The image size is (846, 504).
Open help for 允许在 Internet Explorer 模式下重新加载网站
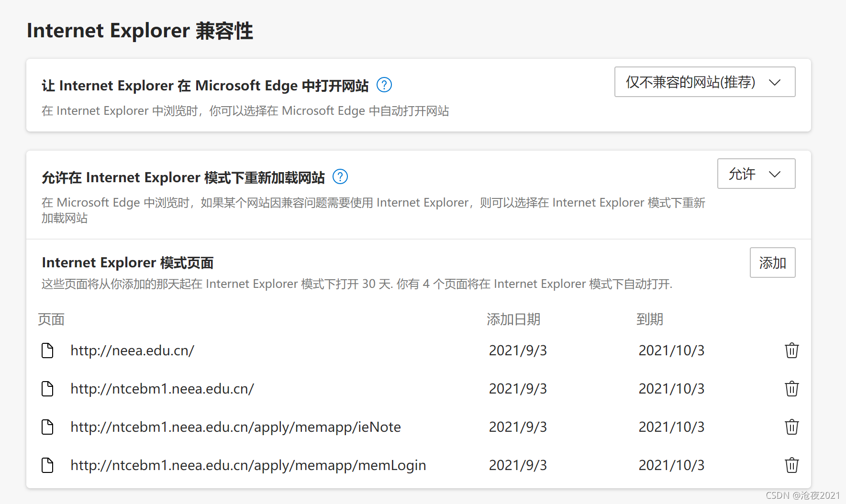[340, 177]
